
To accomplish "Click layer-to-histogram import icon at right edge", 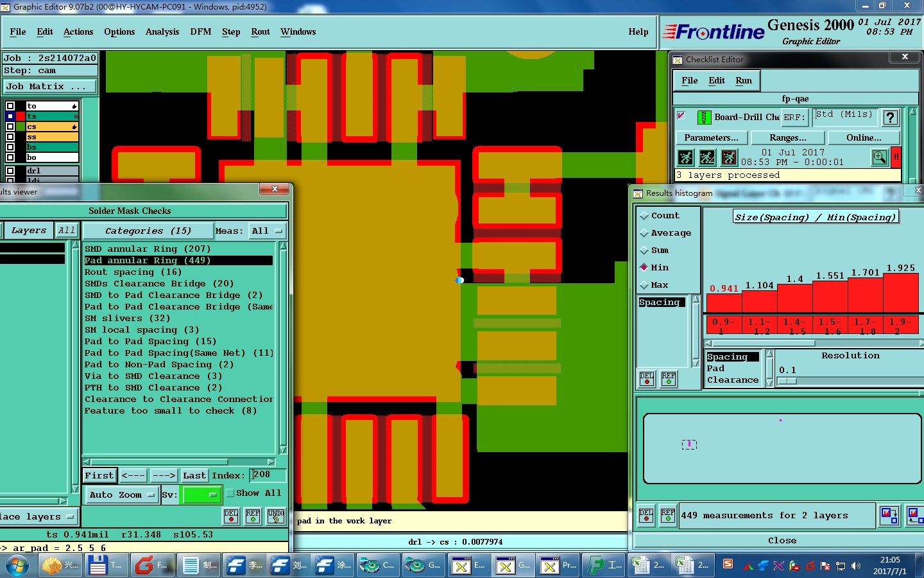I will pos(916,515).
